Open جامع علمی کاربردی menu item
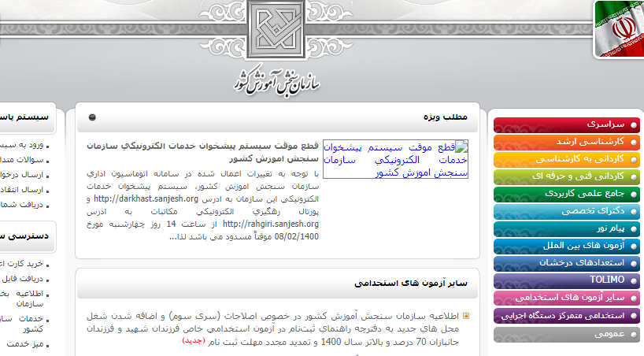Viewport: 644px width, 356px height. click(x=567, y=194)
